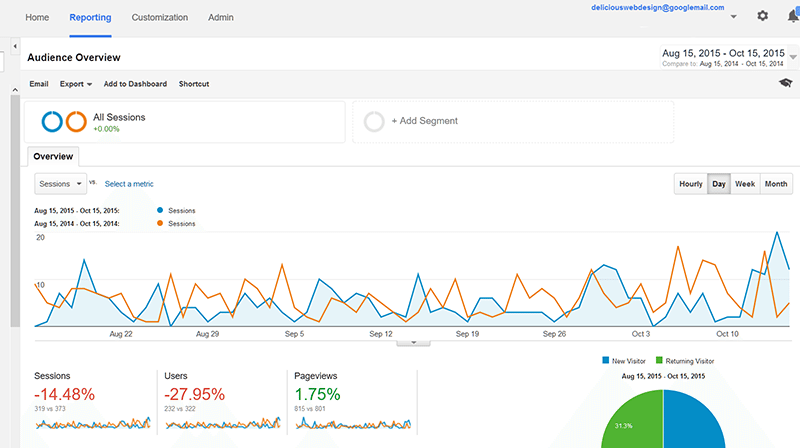Go to the Customization tab
Screen dimensions: 800x448
[x=159, y=18]
